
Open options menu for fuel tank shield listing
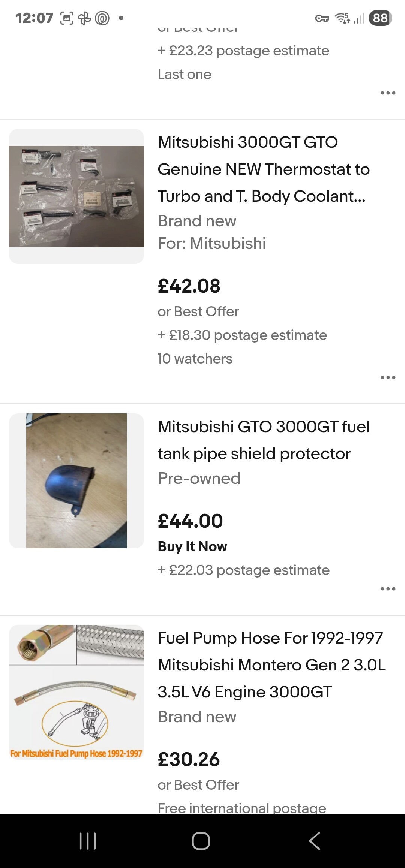coord(388,589)
